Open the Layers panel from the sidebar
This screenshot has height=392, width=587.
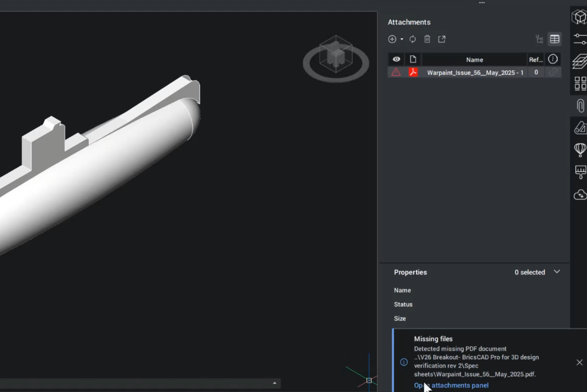coord(580,61)
